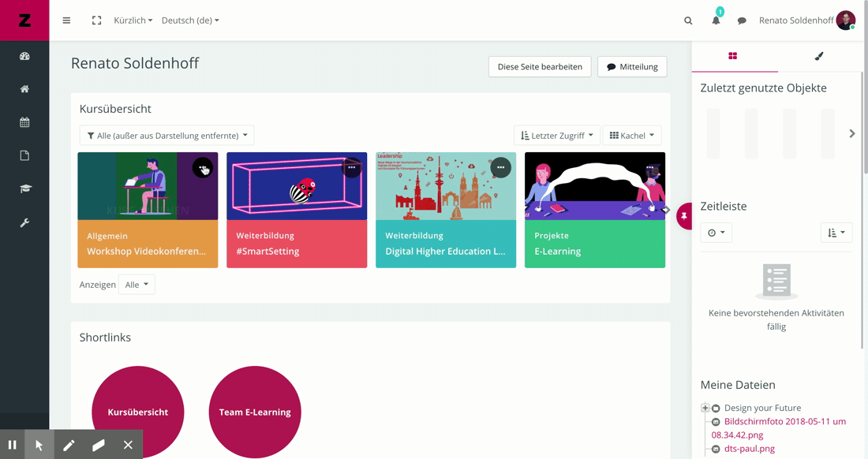This screenshot has width=868, height=459.
Task: Open notifications bell icon
Action: (x=716, y=21)
